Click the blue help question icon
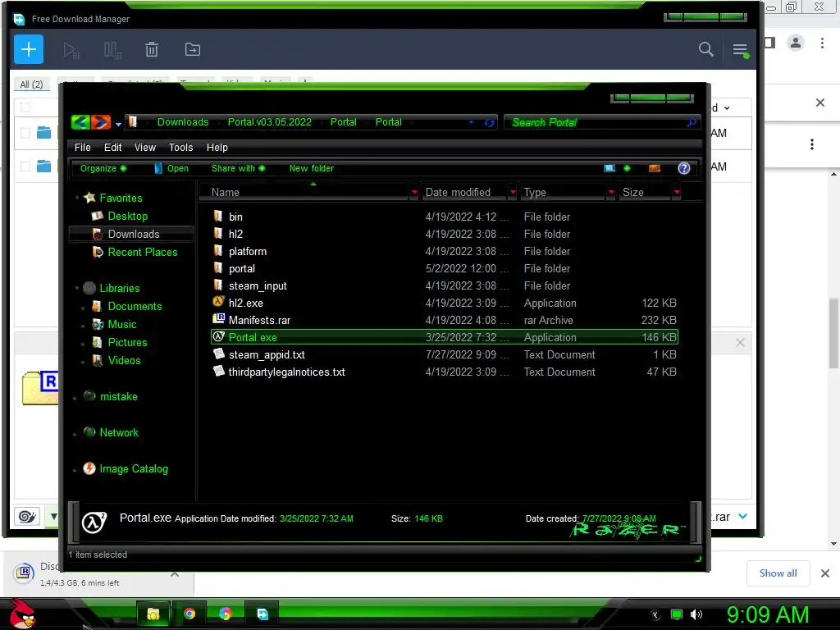 684,168
